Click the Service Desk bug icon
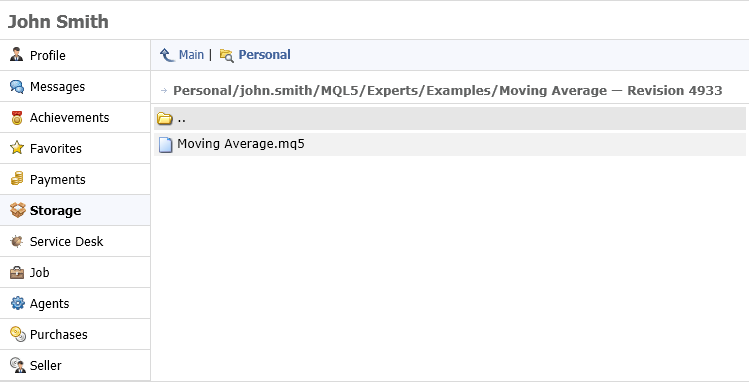The image size is (749, 382). (17, 242)
